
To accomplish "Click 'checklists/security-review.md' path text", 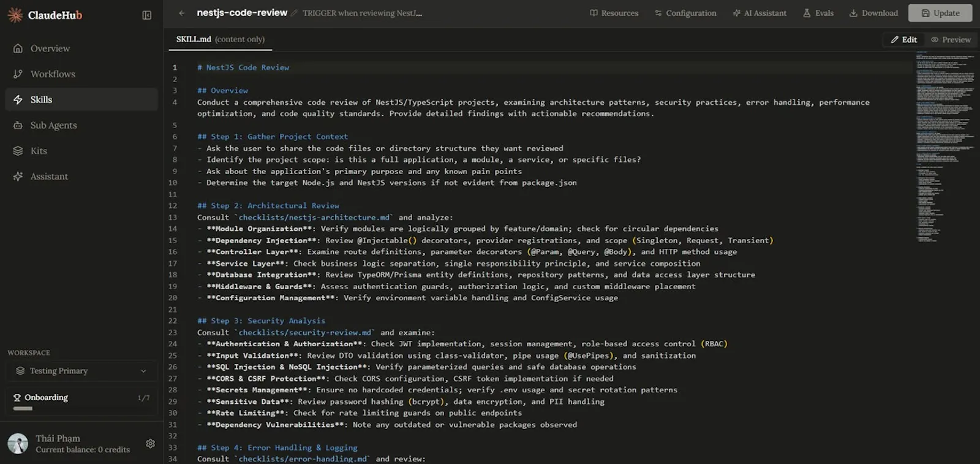I will coord(305,333).
